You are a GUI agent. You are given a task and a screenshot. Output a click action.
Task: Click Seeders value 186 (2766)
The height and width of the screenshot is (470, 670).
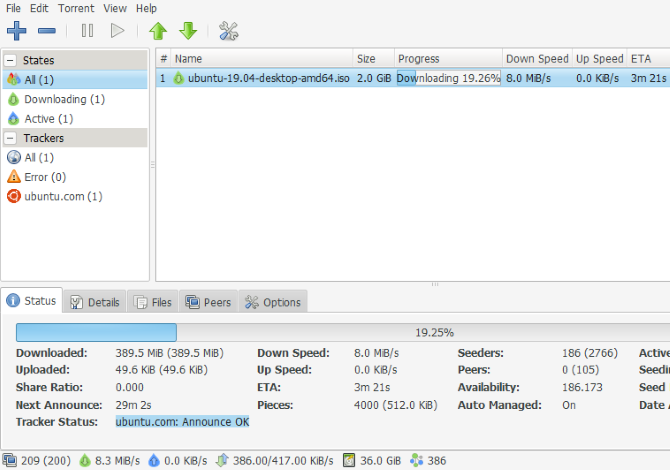click(x=590, y=353)
